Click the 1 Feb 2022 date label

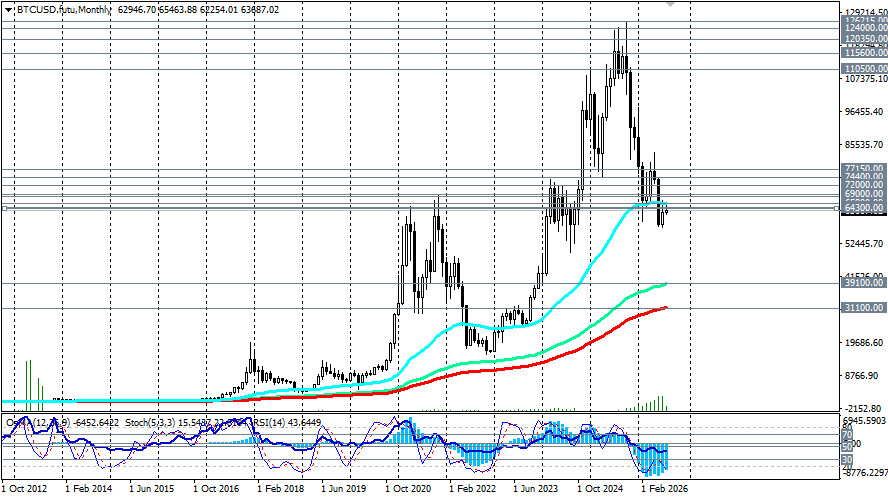472,489
